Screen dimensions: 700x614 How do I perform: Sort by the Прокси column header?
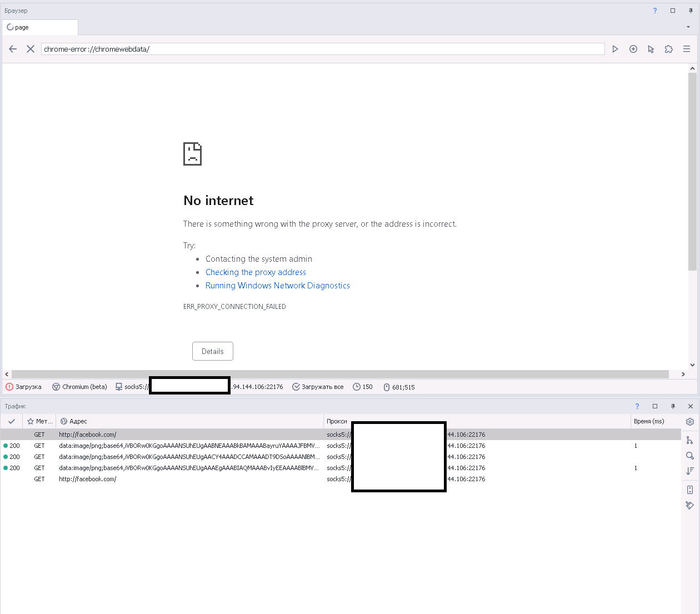(477, 421)
